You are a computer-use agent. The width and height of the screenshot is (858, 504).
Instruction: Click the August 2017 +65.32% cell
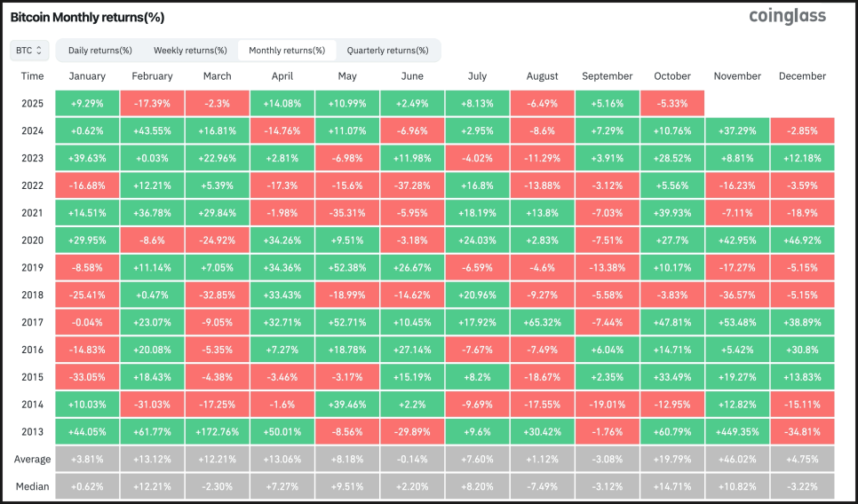point(542,323)
